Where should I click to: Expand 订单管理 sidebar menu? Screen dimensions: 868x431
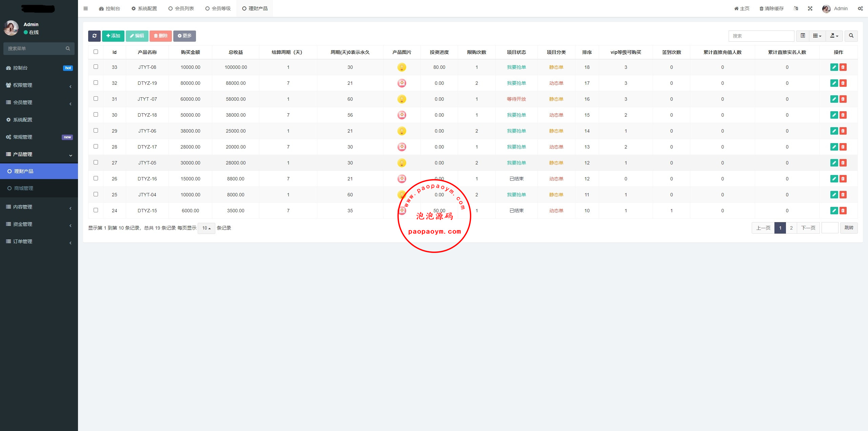pyautogui.click(x=39, y=241)
